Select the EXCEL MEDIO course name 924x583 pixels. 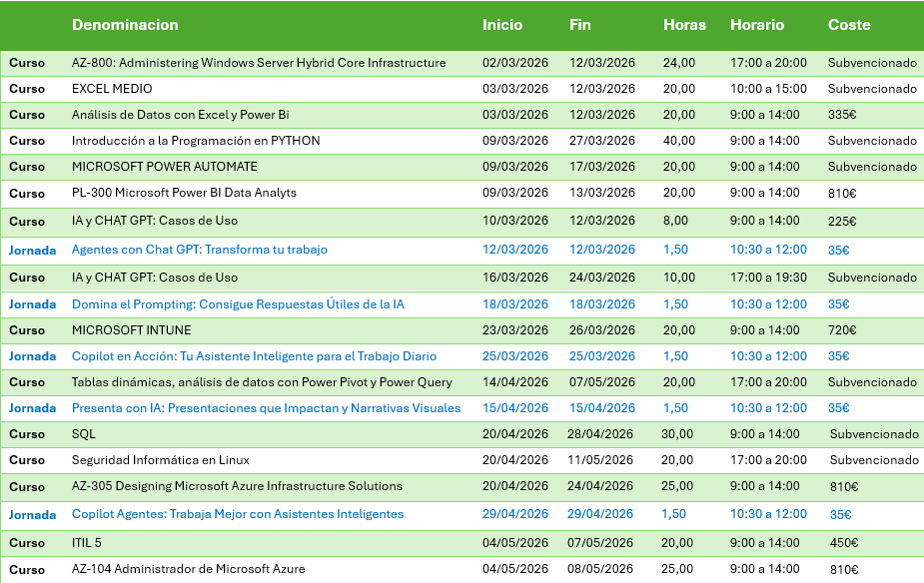[112, 89]
